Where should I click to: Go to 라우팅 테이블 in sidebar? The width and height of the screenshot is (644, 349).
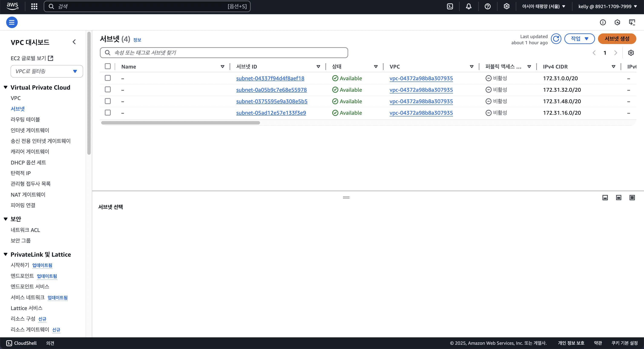(x=25, y=119)
